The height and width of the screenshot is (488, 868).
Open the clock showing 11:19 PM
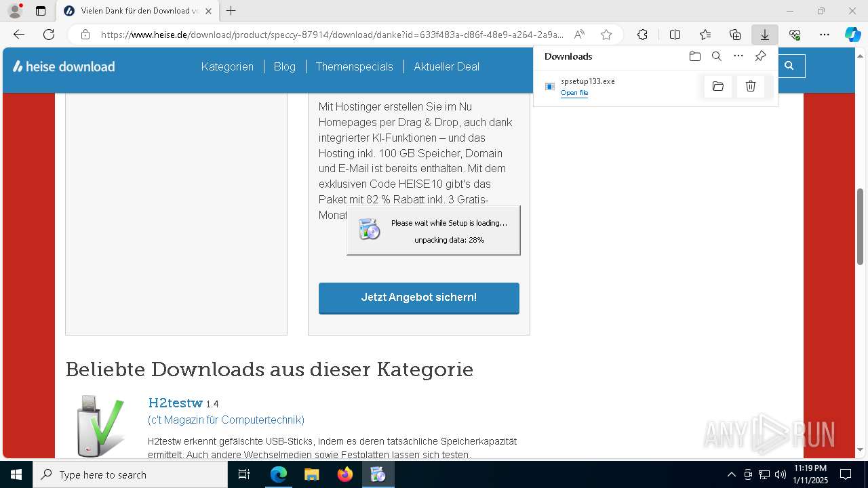810,474
